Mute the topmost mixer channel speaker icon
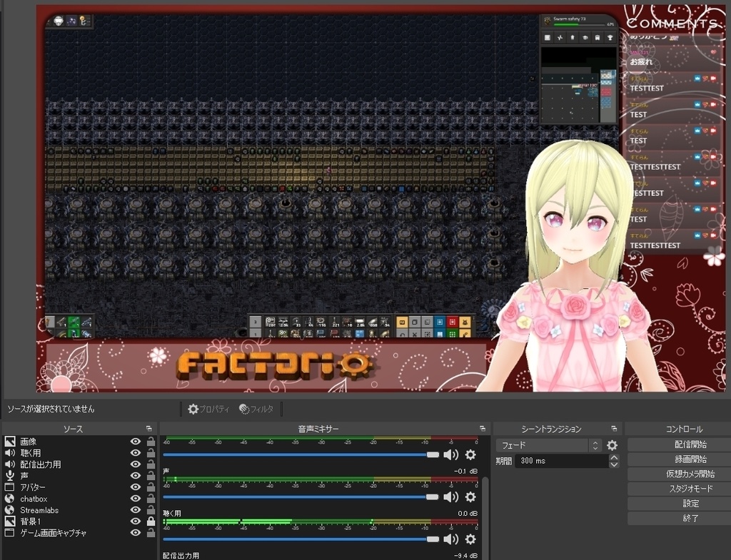The height and width of the screenshot is (560, 731). 451,454
